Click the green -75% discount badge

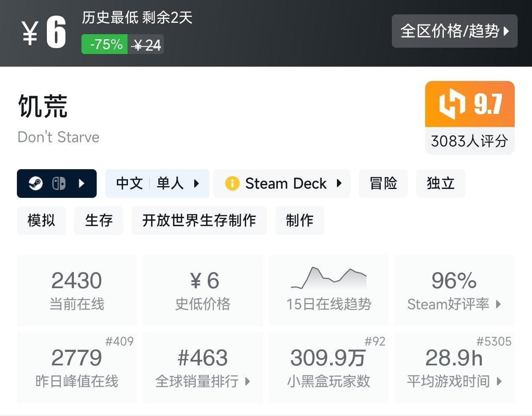[x=105, y=44]
